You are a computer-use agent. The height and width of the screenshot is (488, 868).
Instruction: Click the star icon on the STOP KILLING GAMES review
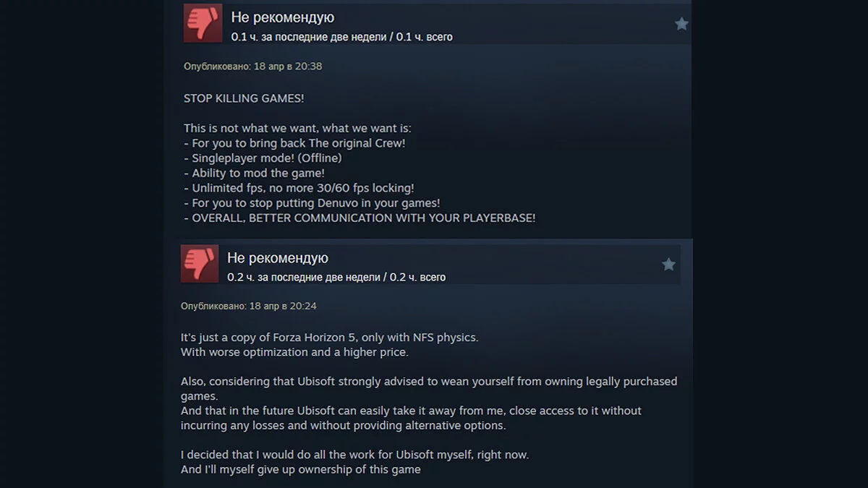[x=681, y=24]
